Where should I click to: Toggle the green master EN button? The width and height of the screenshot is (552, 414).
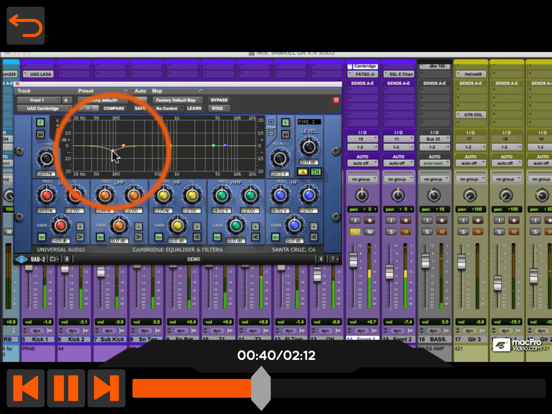(x=316, y=172)
